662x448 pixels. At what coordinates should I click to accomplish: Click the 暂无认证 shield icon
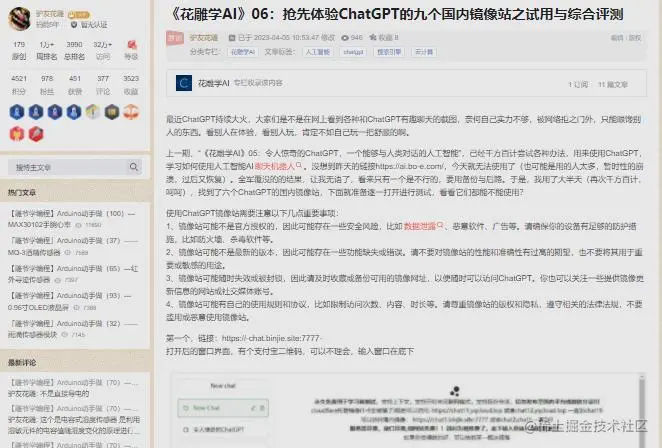73,25
